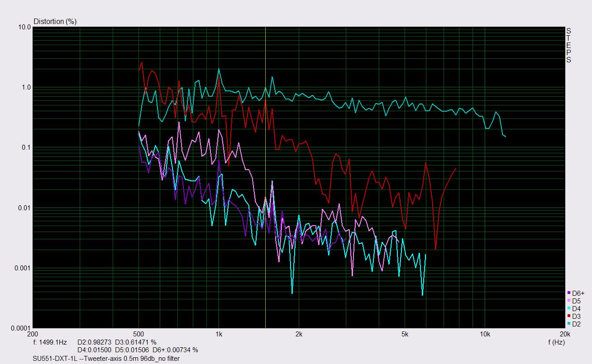Screen dimensions: 592x364
Task: Click the D6+:0.00734 % readout value
Action: (x=175, y=350)
